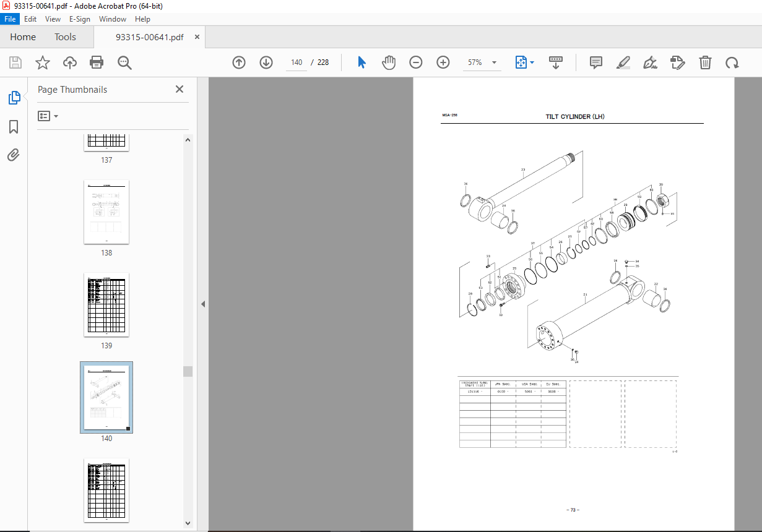
Task: Go to next page arrow
Action: tap(266, 62)
